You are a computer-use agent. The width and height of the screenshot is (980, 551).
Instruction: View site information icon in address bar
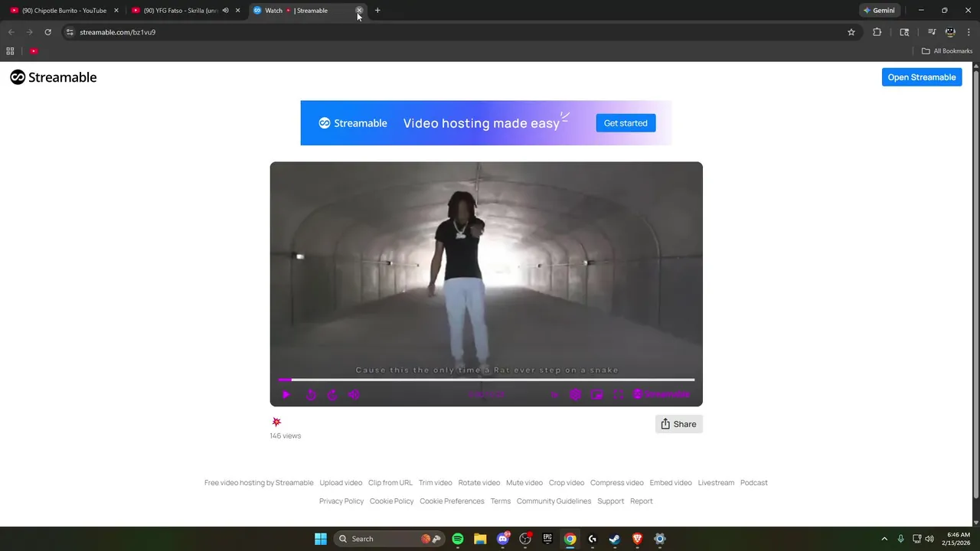click(x=70, y=32)
